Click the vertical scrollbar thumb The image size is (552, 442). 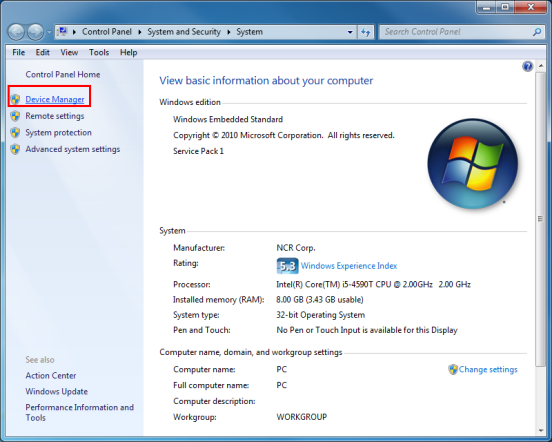tap(540, 219)
